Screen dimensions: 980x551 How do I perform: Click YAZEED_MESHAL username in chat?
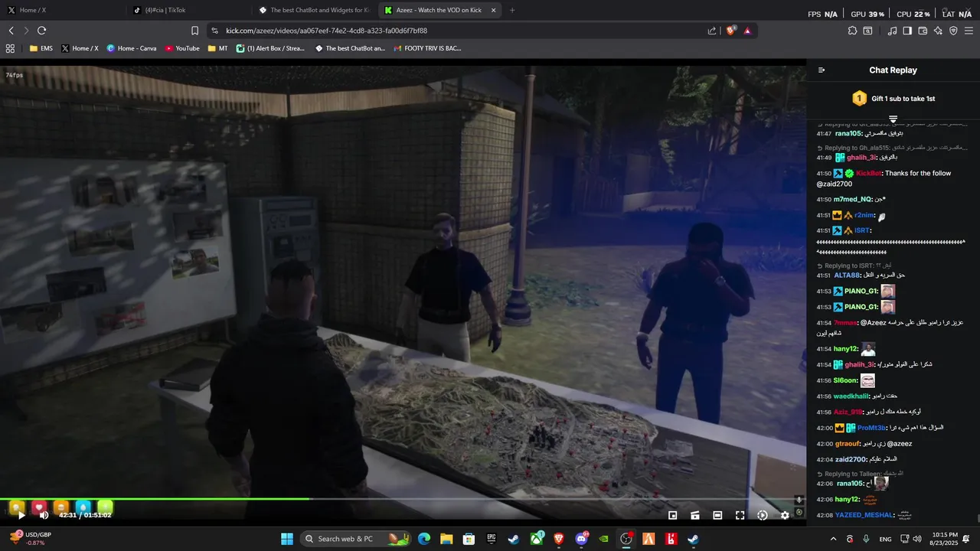pyautogui.click(x=864, y=515)
